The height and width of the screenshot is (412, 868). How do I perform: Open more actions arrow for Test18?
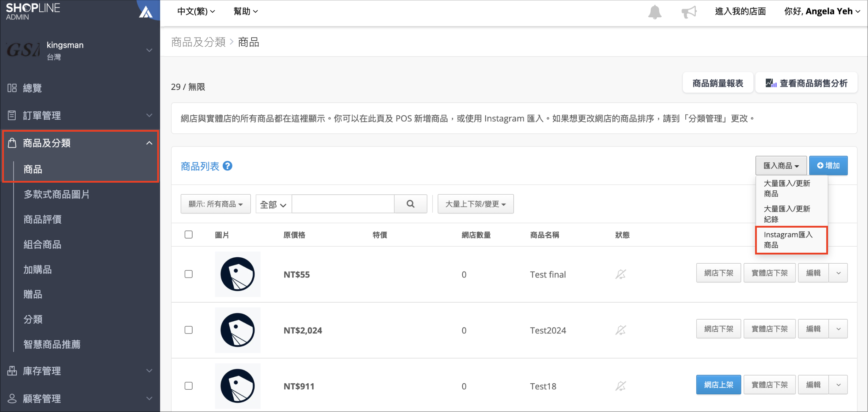pos(838,385)
